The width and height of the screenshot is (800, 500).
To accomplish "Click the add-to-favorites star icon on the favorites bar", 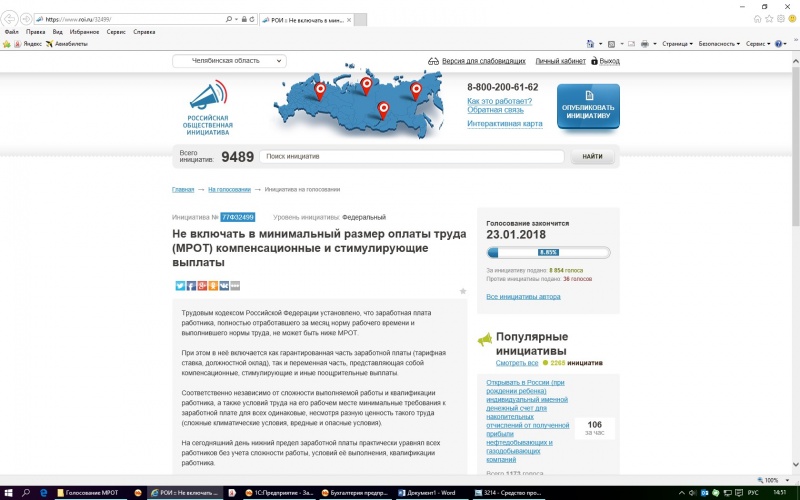I will tap(7, 44).
